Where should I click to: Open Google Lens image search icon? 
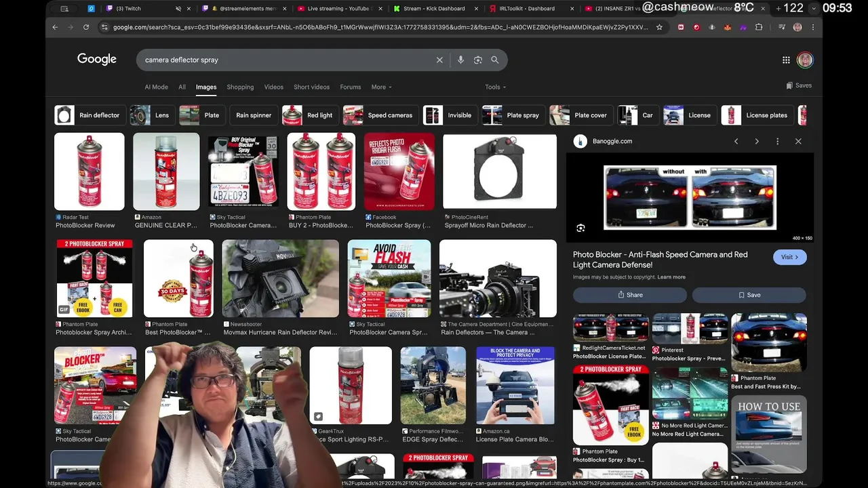point(478,60)
